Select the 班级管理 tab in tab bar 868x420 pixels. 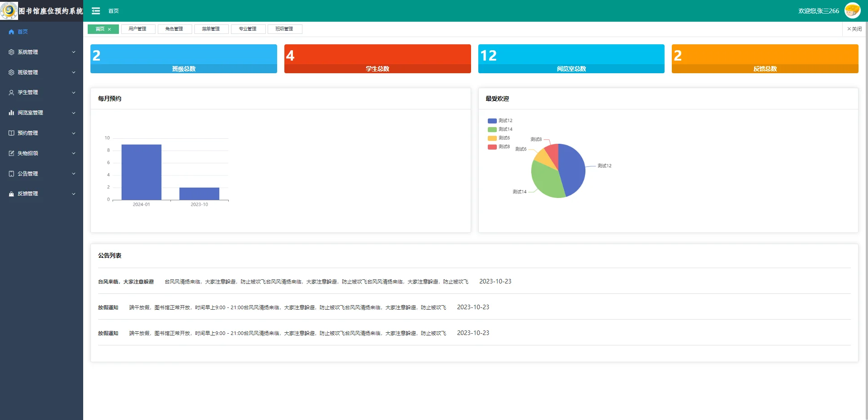point(284,29)
